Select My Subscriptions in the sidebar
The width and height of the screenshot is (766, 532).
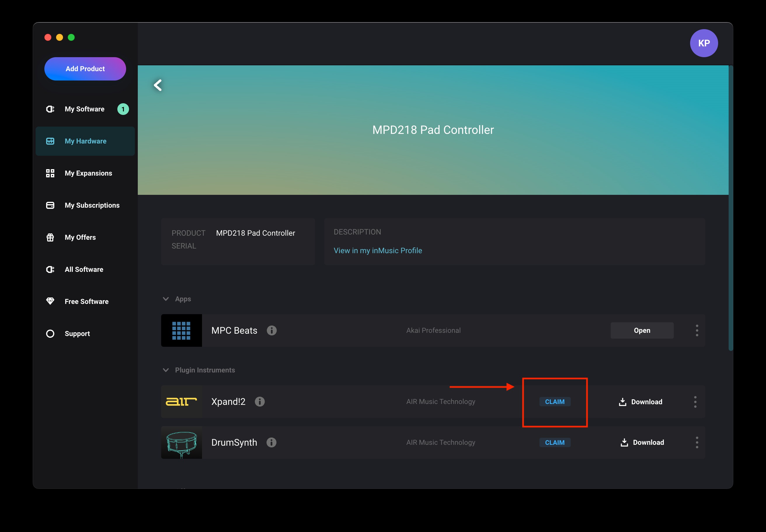pyautogui.click(x=92, y=205)
